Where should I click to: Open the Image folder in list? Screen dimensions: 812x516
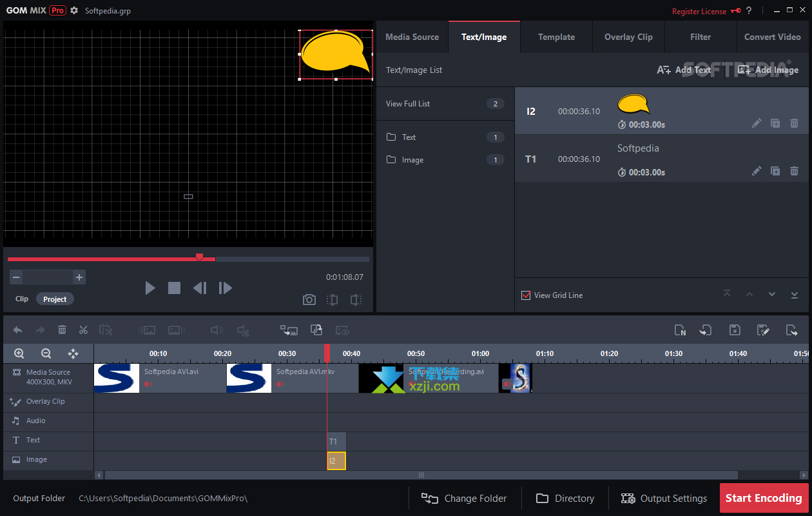(x=445, y=160)
